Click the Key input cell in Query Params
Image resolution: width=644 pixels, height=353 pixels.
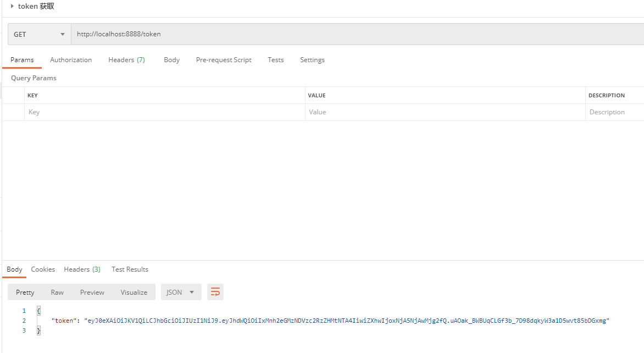click(x=165, y=112)
